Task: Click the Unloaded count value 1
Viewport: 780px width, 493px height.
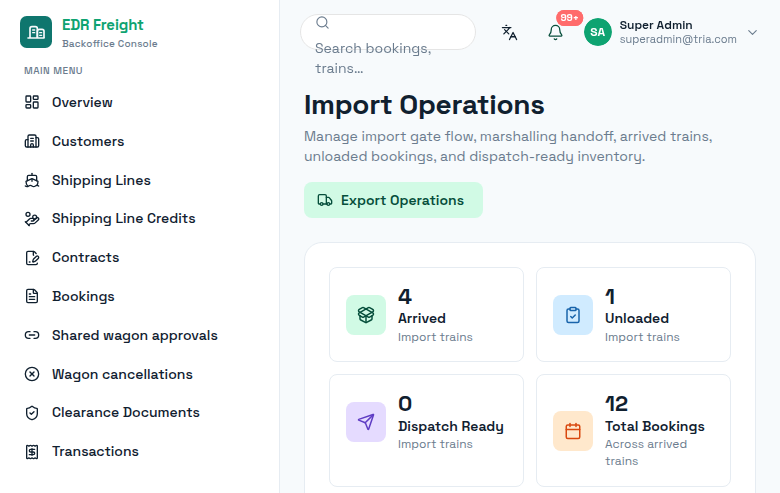Action: tap(610, 296)
